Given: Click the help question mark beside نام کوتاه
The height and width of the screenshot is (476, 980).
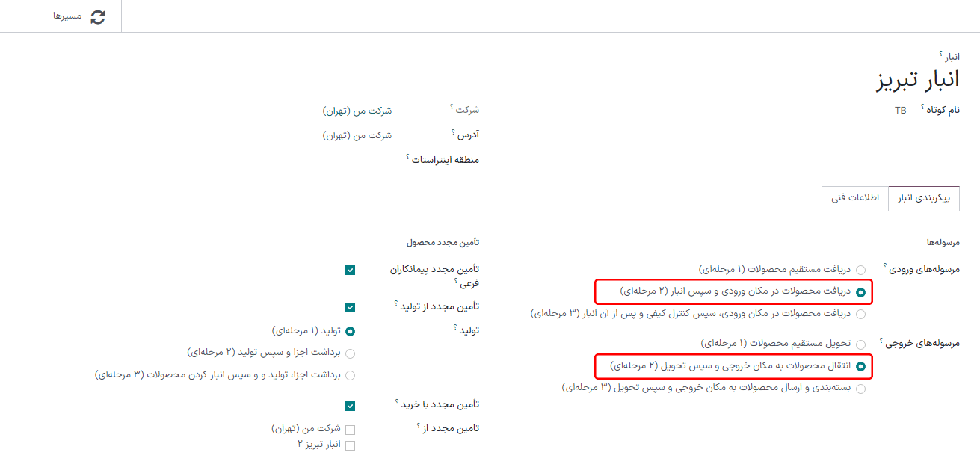Looking at the screenshot, I should (923, 107).
